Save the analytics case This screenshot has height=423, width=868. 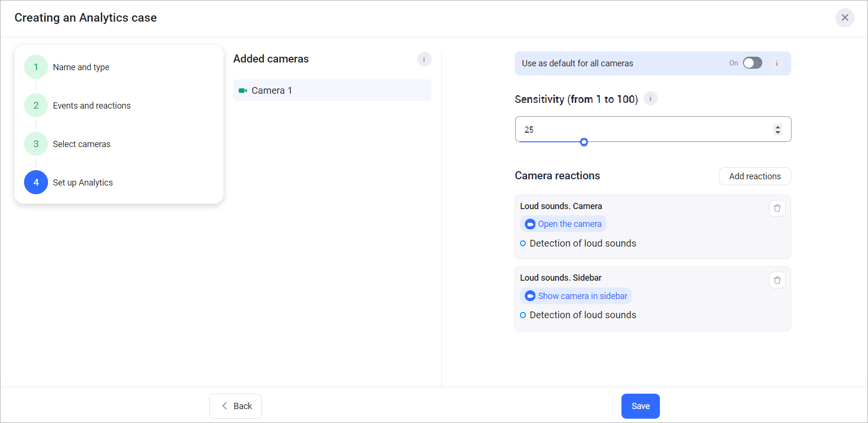coord(640,406)
